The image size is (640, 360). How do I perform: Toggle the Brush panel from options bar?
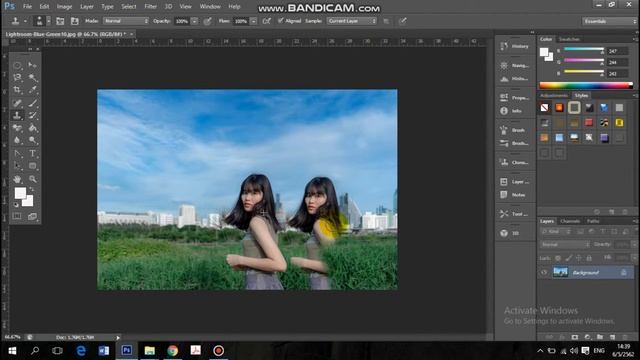60,21
